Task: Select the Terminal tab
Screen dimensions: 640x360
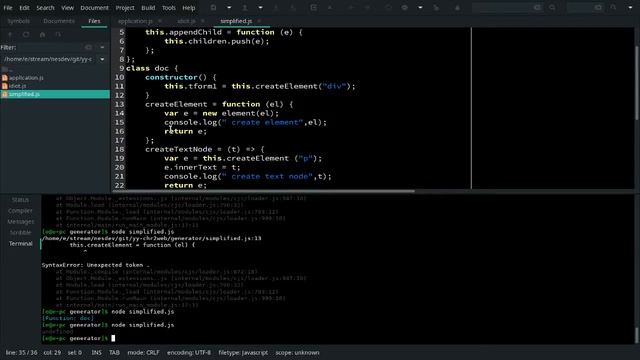Action: click(20, 243)
